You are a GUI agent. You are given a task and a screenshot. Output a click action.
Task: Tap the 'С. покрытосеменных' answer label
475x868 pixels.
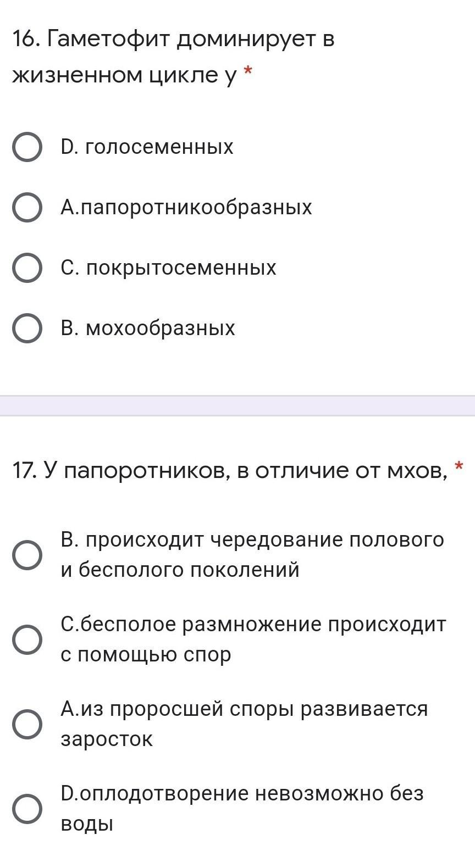pyautogui.click(x=169, y=268)
